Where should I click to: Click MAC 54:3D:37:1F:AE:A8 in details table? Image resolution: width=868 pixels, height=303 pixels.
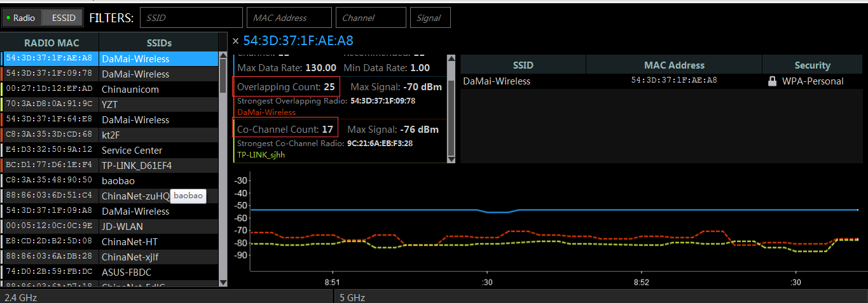coord(674,81)
